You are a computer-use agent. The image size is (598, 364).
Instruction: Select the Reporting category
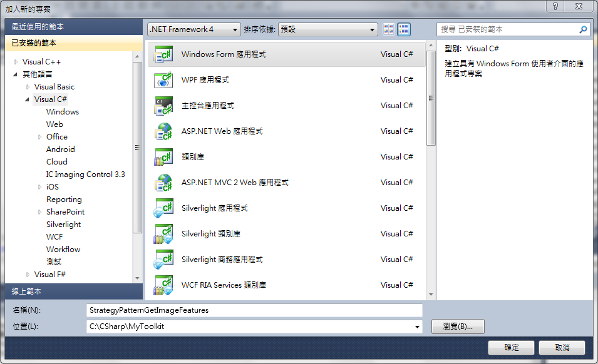64,200
